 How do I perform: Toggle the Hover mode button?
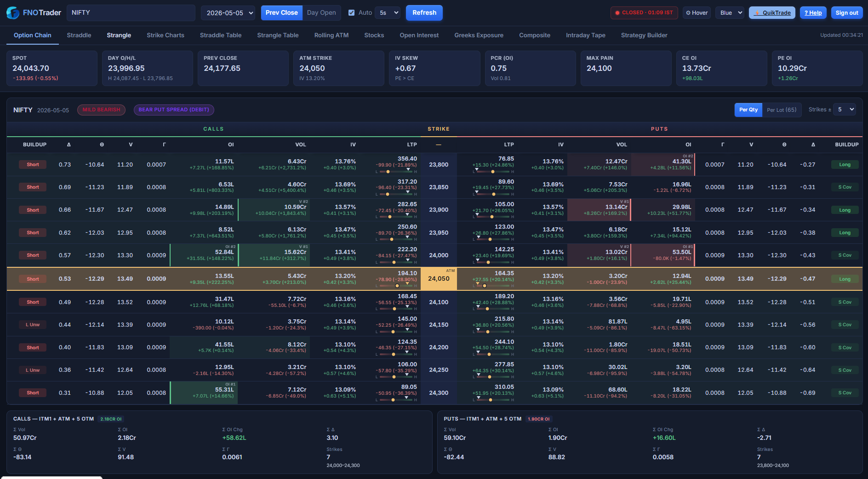[x=697, y=13]
